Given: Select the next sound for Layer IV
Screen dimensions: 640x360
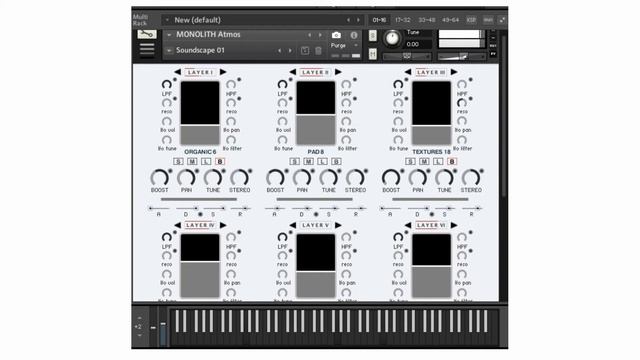Looking at the screenshot, I should [x=223, y=225].
